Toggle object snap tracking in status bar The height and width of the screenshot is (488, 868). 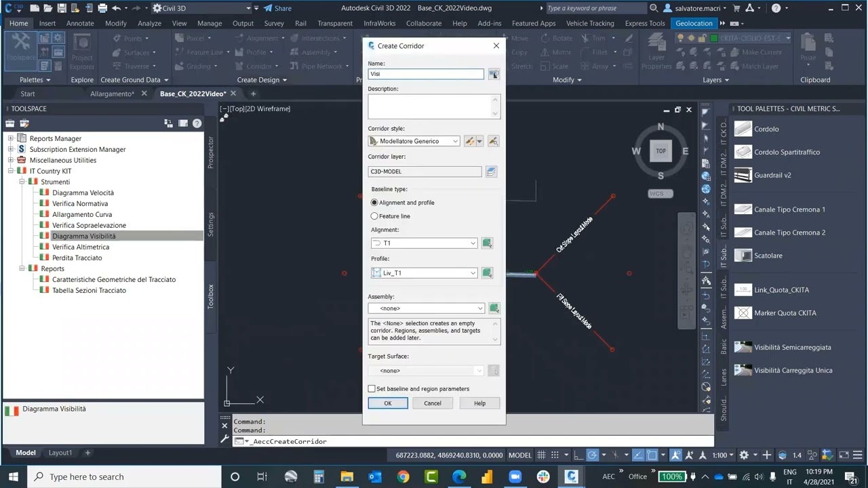[x=637, y=455]
